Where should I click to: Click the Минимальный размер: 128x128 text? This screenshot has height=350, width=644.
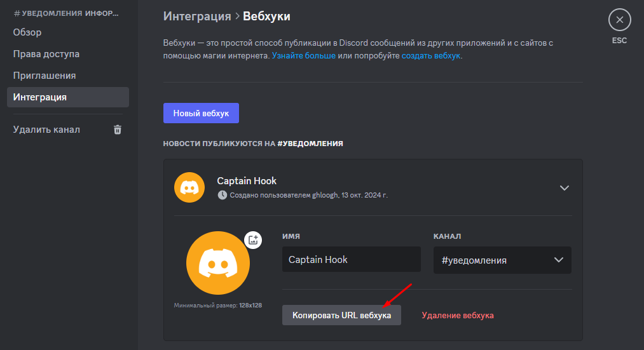pos(217,306)
